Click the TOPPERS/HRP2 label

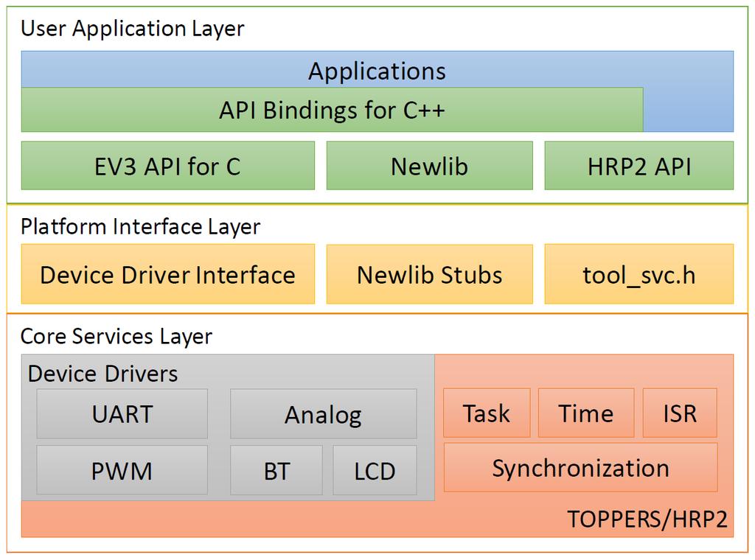click(x=647, y=519)
